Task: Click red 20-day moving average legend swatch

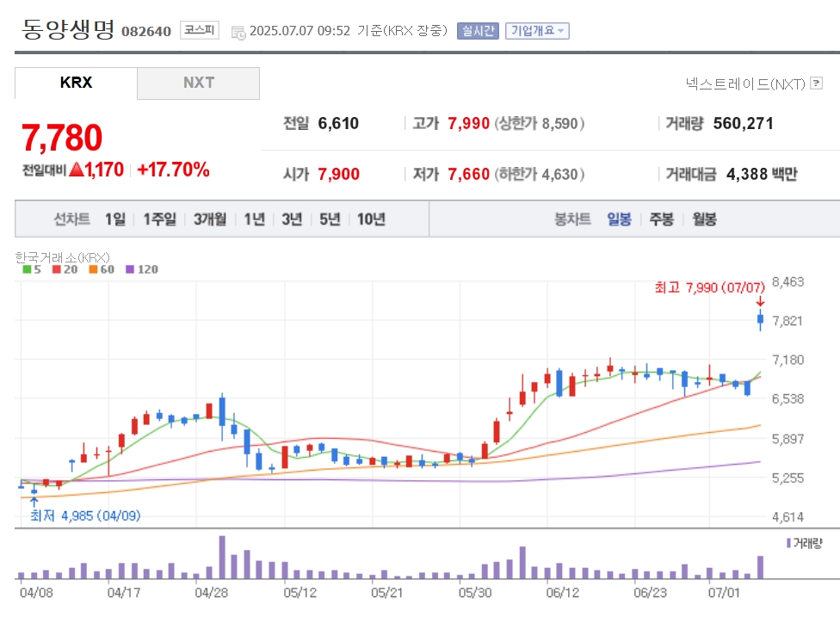Action: [x=56, y=269]
